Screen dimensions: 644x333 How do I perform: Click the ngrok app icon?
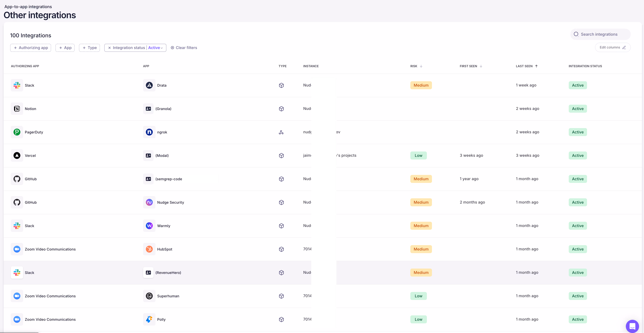pyautogui.click(x=149, y=132)
